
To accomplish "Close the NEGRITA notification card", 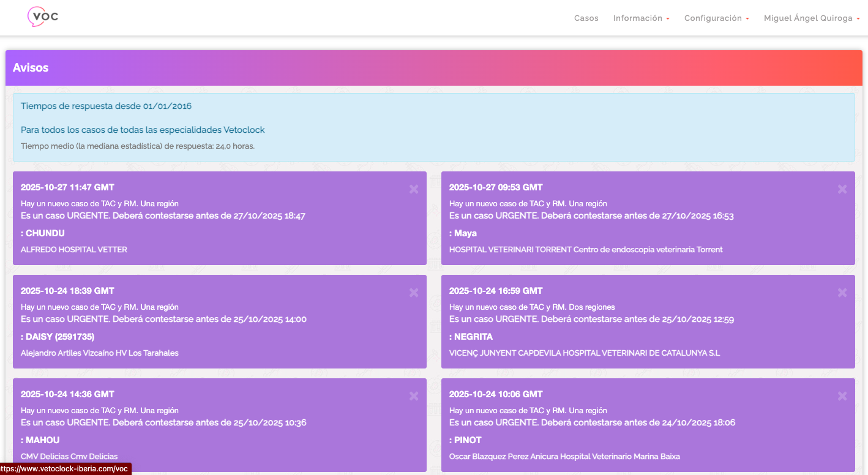I will tap(842, 293).
